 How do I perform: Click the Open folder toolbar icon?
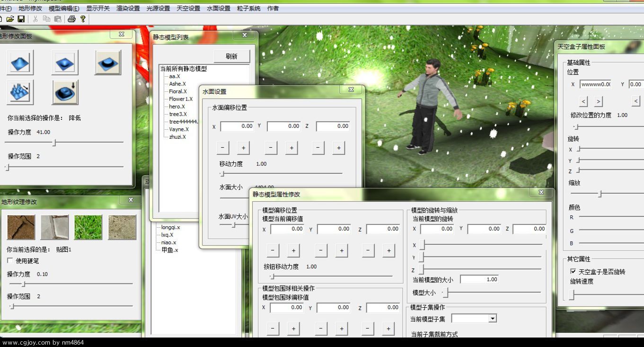coord(10,19)
